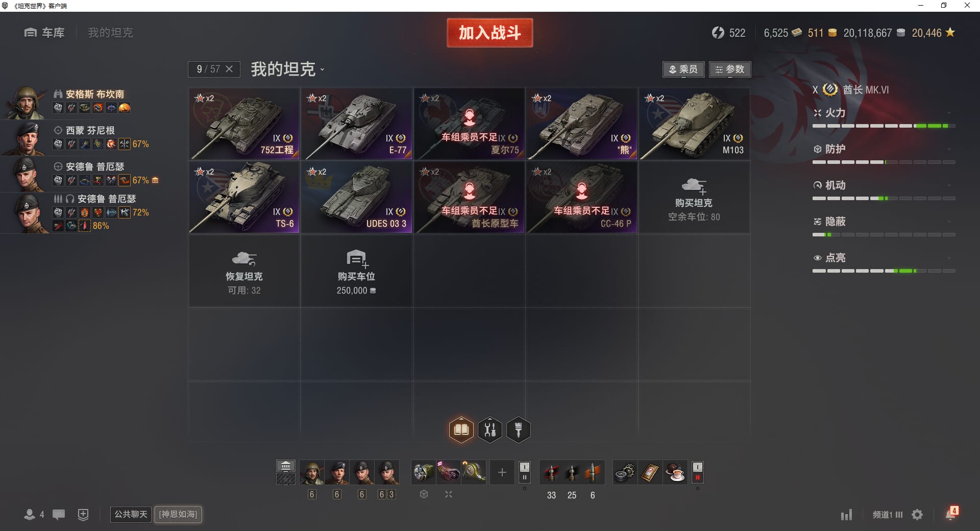The image size is (980, 531).
Task: Open the crew book icon tab
Action: 461,430
